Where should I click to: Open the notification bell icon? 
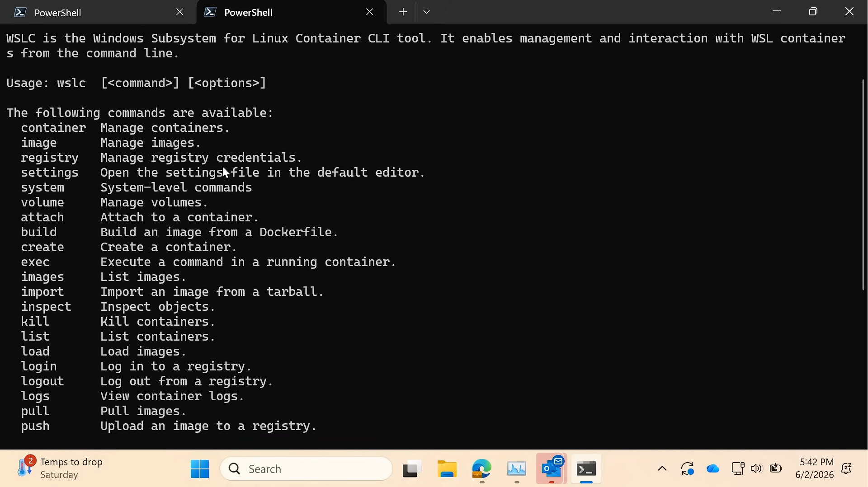847,469
